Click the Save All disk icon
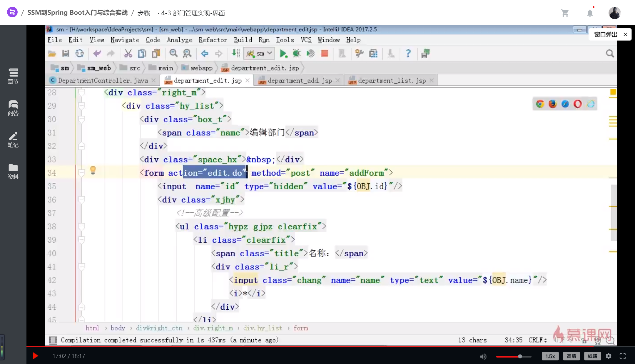 (x=66, y=53)
